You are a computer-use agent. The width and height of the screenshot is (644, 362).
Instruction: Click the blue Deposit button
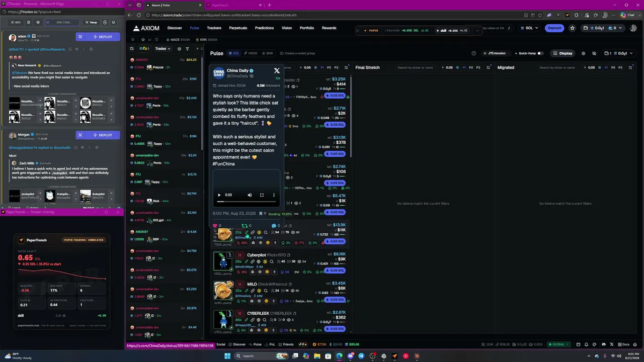pos(554,28)
